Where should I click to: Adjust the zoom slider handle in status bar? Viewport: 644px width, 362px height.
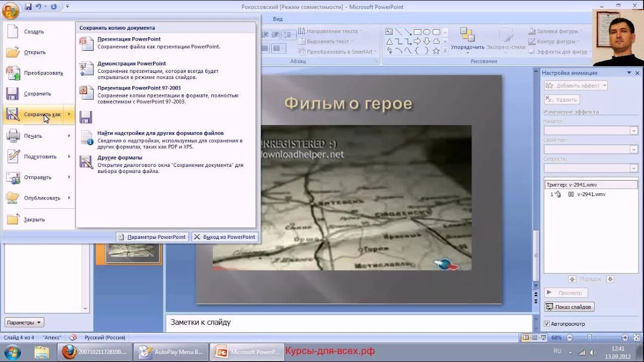(x=590, y=337)
